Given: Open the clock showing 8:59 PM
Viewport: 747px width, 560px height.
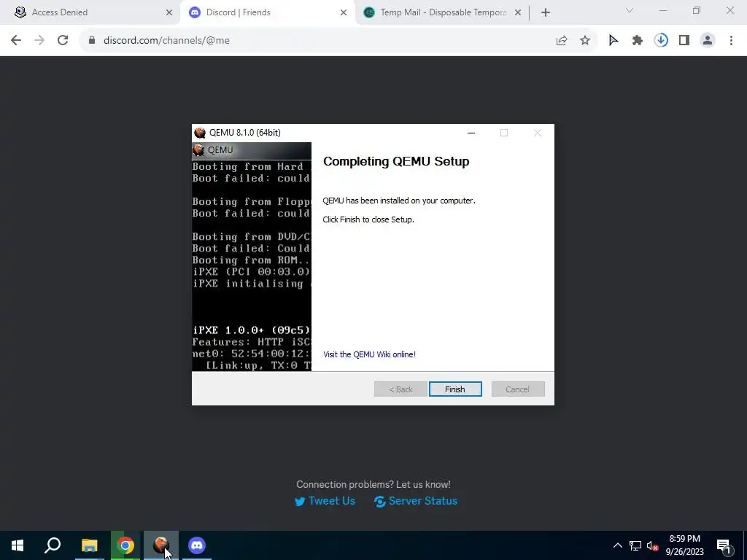Looking at the screenshot, I should click(684, 545).
